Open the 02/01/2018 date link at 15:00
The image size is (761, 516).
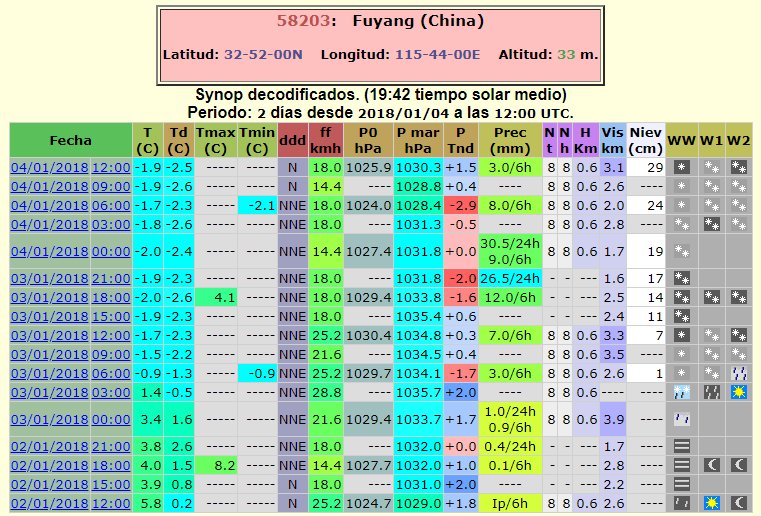click(49, 483)
